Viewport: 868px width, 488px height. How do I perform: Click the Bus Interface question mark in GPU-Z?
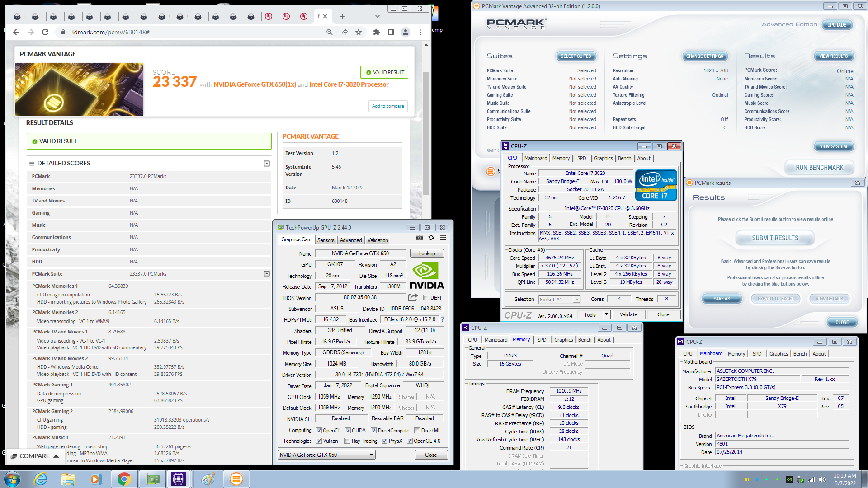[x=443, y=319]
